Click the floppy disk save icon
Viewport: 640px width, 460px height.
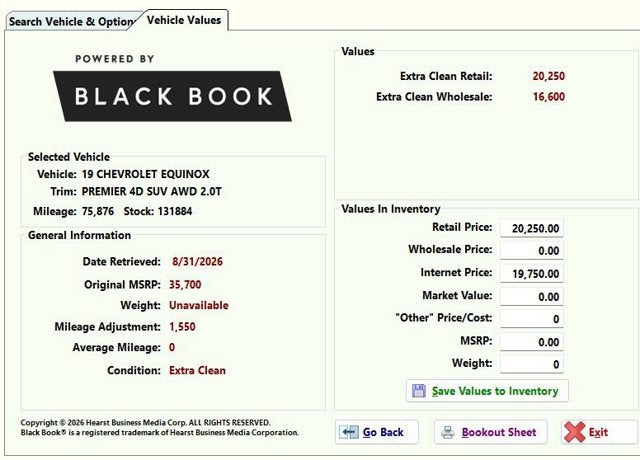coord(419,391)
